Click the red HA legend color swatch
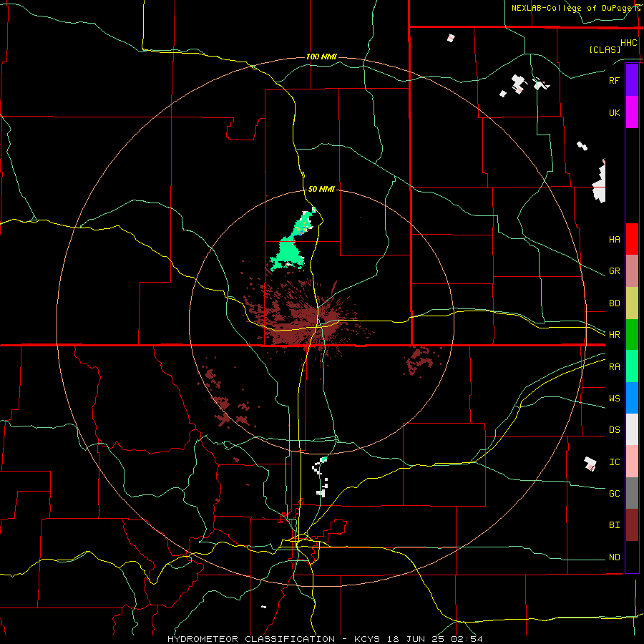Screen dimensions: 644x644 [x=632, y=239]
